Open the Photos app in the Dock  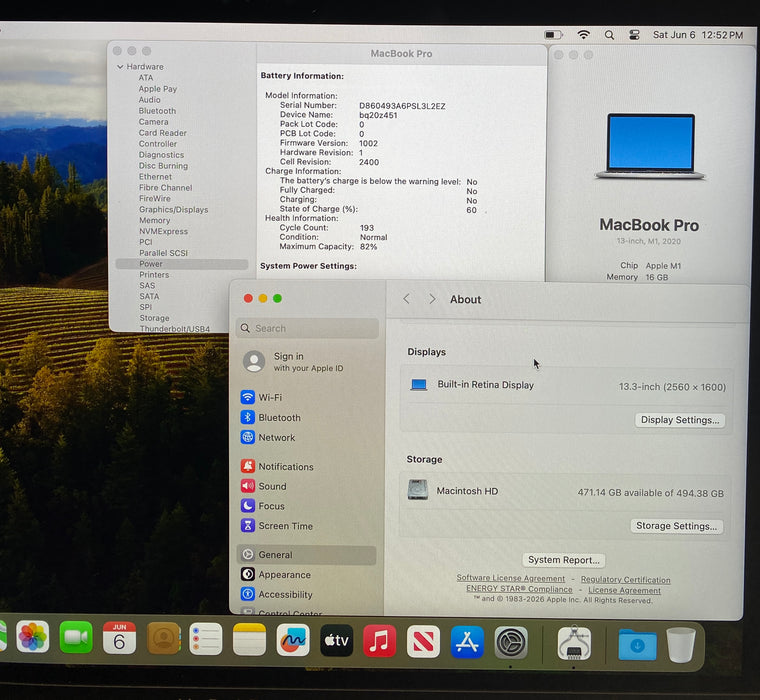tap(32, 636)
